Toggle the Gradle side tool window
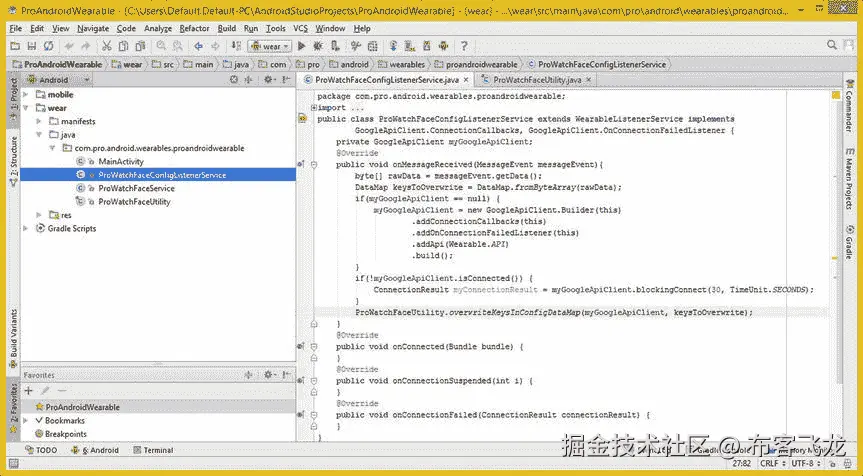The width and height of the screenshot is (863, 476). (850, 242)
